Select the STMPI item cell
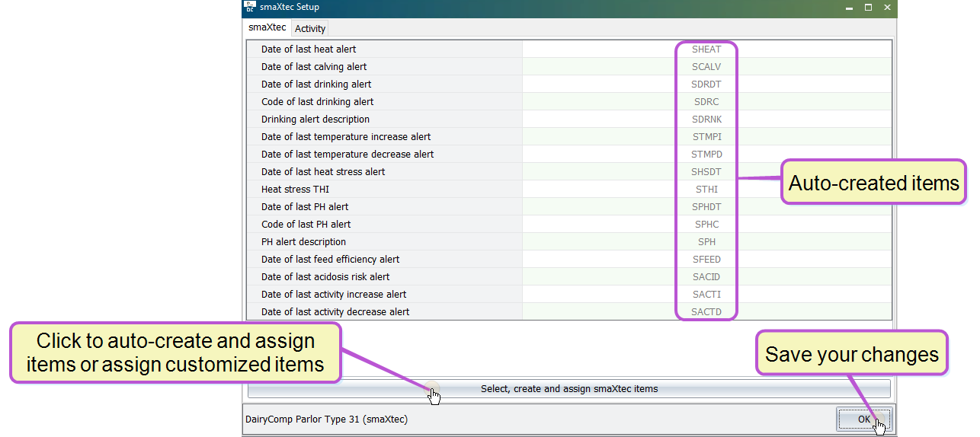This screenshot has height=437, width=980. [706, 136]
